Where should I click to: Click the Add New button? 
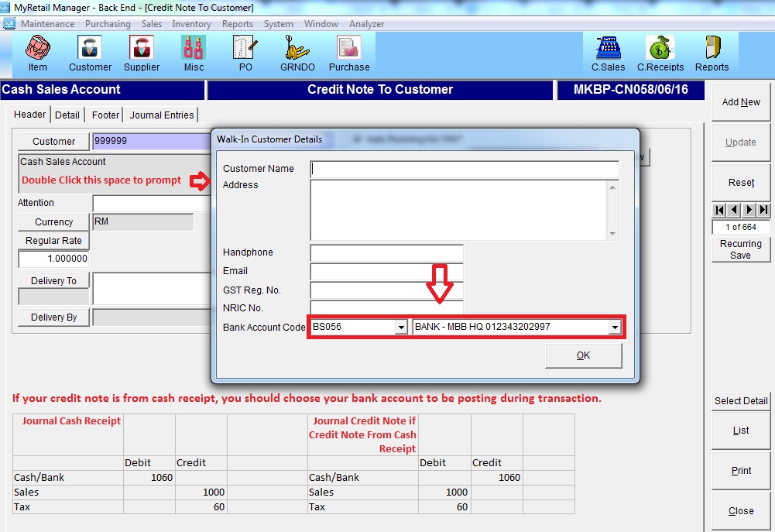741,102
